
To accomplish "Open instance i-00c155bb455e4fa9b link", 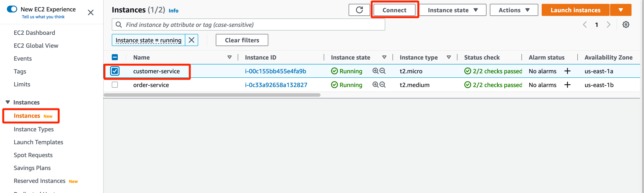I will pos(275,71).
